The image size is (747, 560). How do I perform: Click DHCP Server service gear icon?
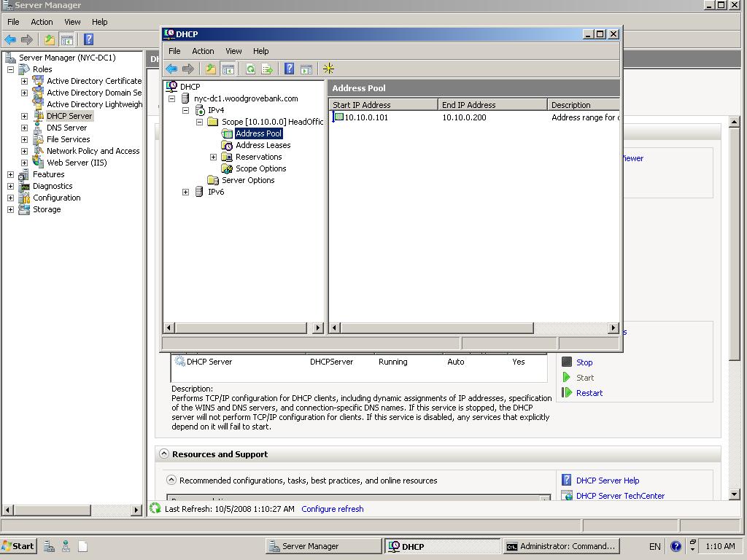179,362
